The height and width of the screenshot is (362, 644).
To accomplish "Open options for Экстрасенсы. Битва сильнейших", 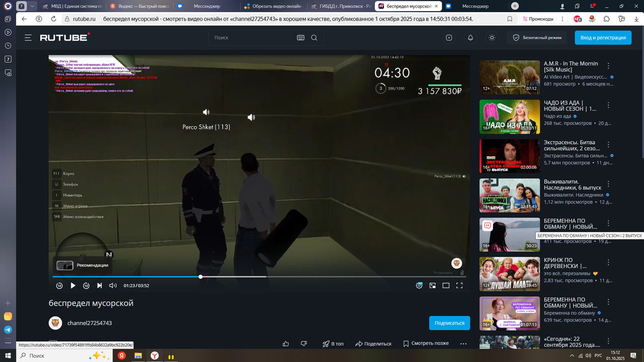I will click(x=608, y=144).
